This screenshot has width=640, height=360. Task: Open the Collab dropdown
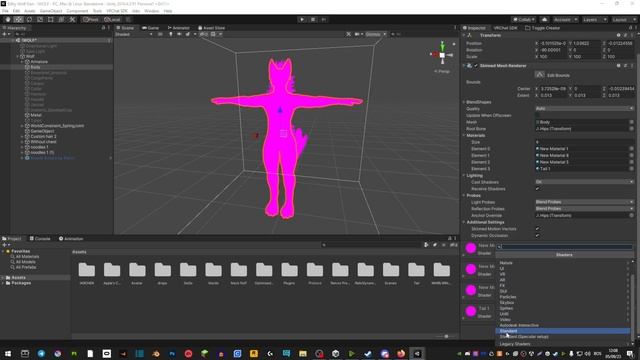point(524,20)
